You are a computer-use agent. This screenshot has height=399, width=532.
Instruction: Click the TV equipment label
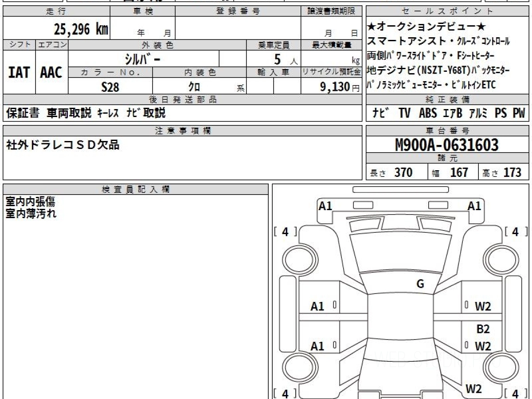pos(404,113)
